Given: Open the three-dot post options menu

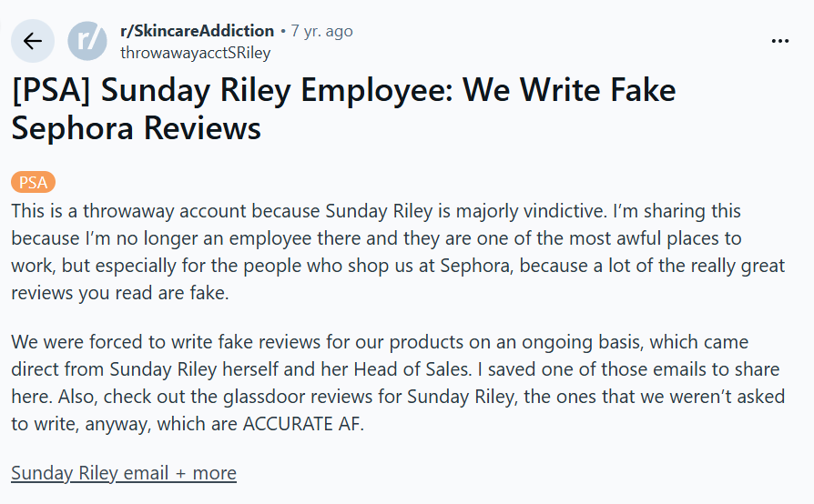Looking at the screenshot, I should (x=780, y=41).
